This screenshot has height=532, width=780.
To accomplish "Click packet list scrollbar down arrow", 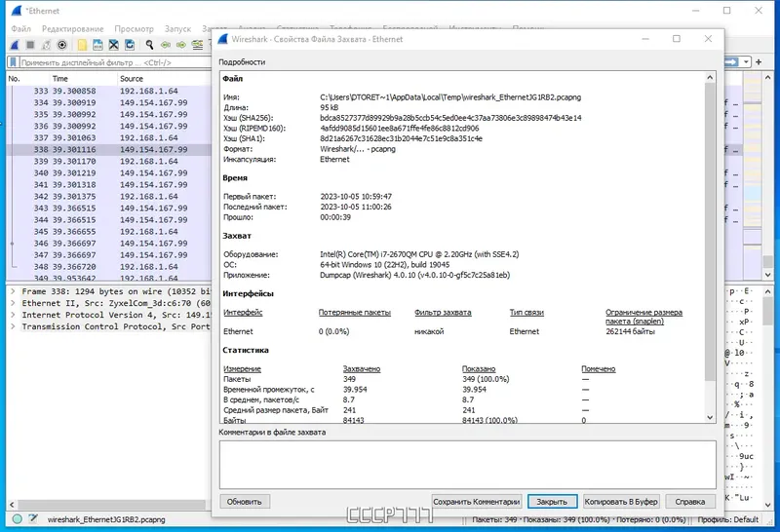I will 768,275.
